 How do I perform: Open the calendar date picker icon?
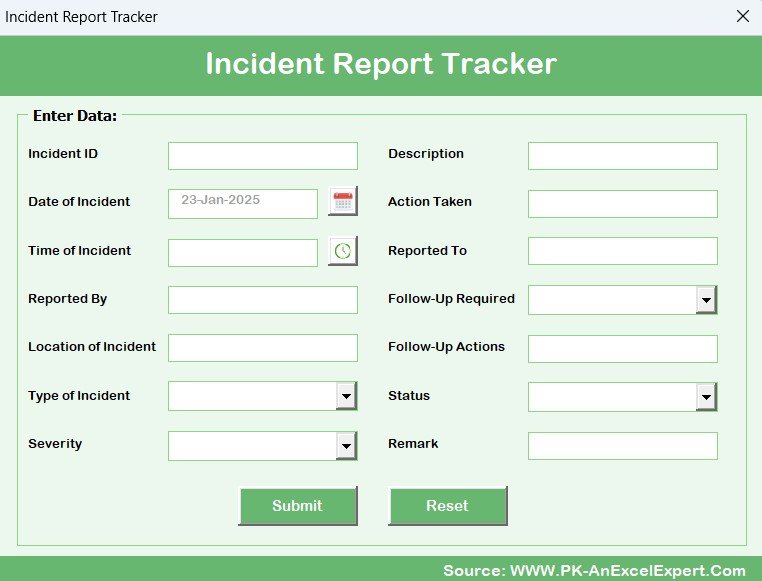coord(343,201)
